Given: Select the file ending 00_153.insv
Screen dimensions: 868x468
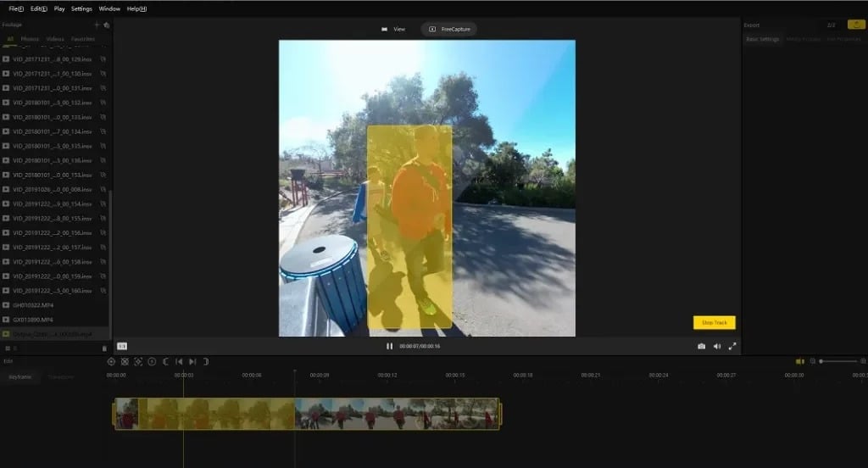Looking at the screenshot, I should click(x=54, y=175).
